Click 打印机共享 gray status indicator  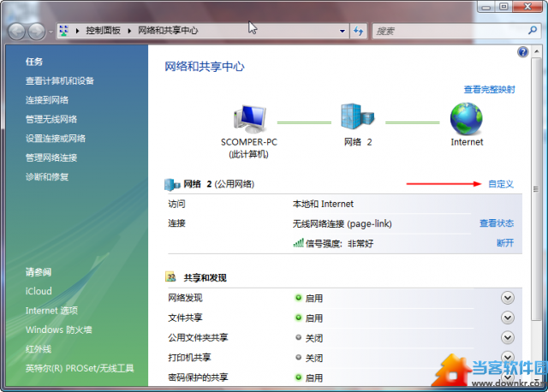coord(298,358)
